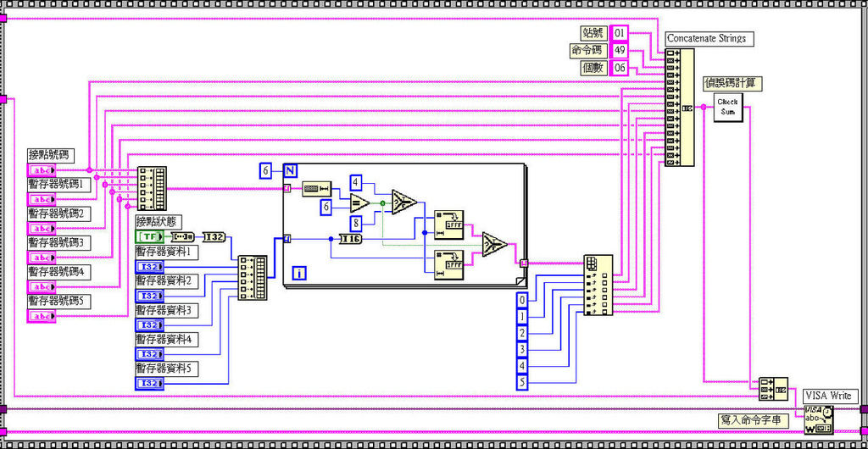Select the Index Array function node
Viewport: 868px width, 449px height.
click(x=598, y=285)
